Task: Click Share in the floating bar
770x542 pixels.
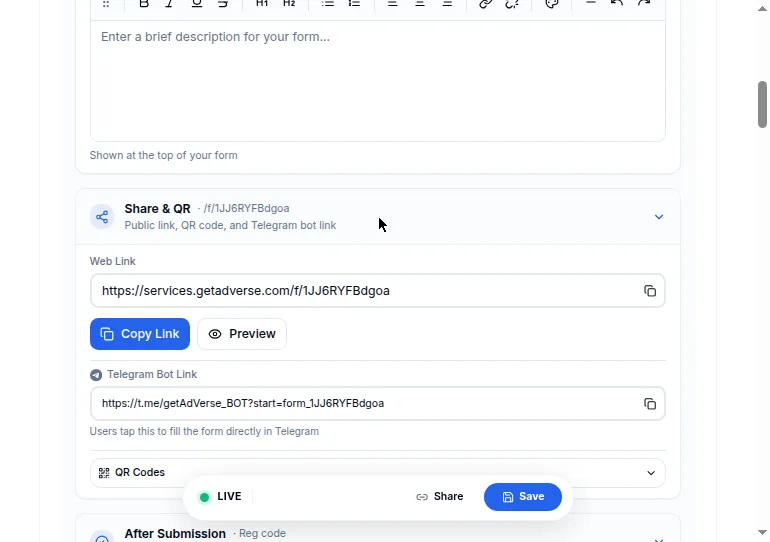Action: (440, 497)
